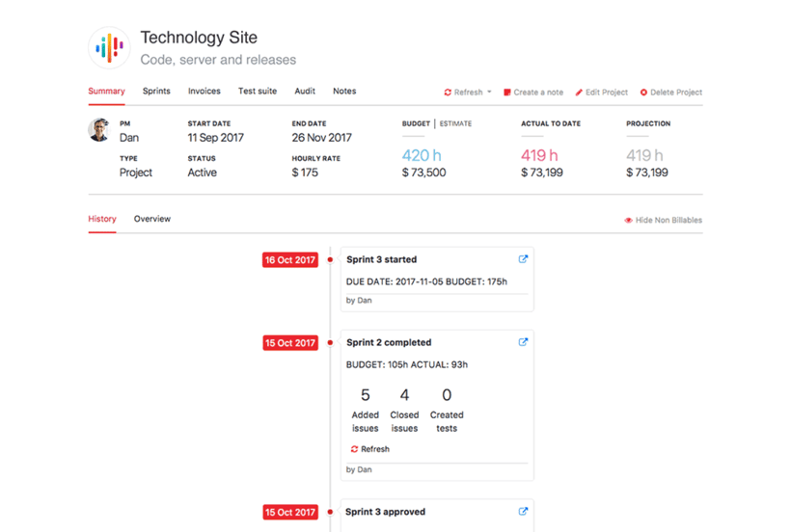Switch to the Sprints tab

[156, 92]
